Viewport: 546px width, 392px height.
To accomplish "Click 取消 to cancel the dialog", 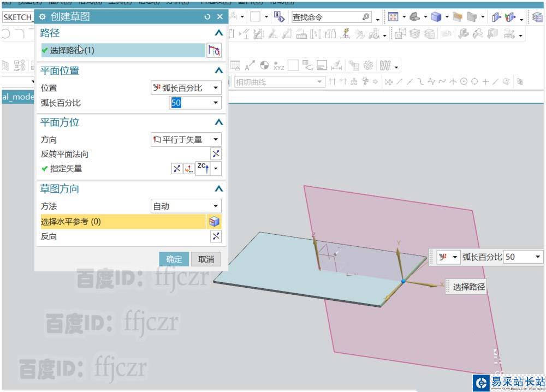I will point(206,259).
